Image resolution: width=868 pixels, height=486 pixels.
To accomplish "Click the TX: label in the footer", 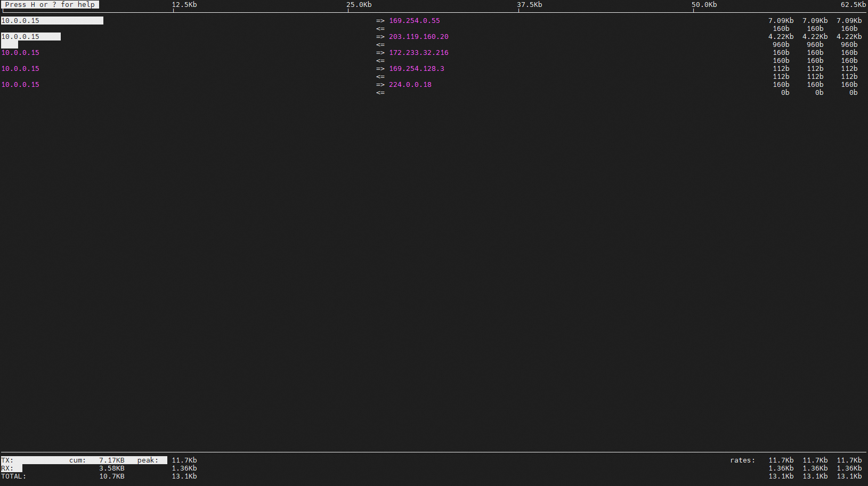I will click(7, 460).
